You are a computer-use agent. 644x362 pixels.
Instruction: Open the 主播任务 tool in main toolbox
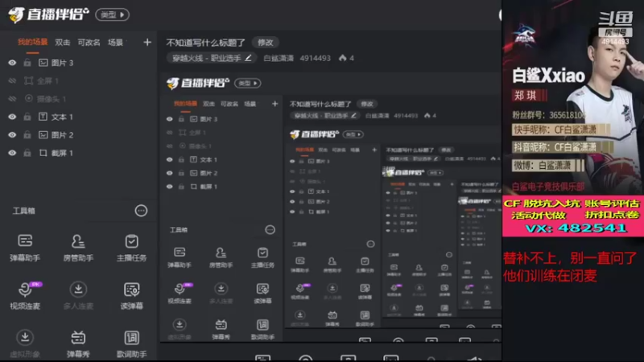click(x=131, y=248)
